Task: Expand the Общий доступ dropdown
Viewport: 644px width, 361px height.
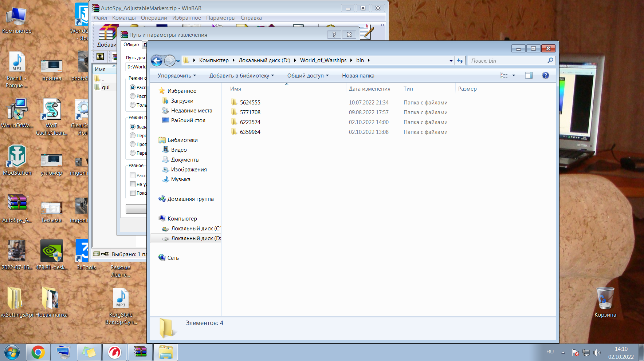Action: (x=308, y=76)
